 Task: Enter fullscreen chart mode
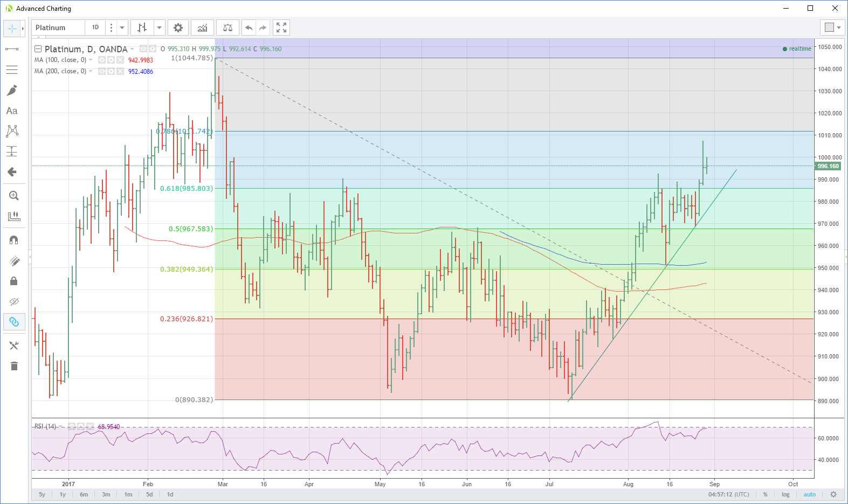click(281, 27)
